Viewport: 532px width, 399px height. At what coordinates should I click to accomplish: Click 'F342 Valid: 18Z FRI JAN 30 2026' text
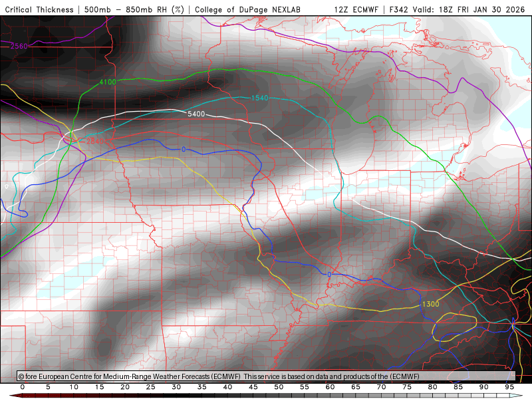(457, 10)
